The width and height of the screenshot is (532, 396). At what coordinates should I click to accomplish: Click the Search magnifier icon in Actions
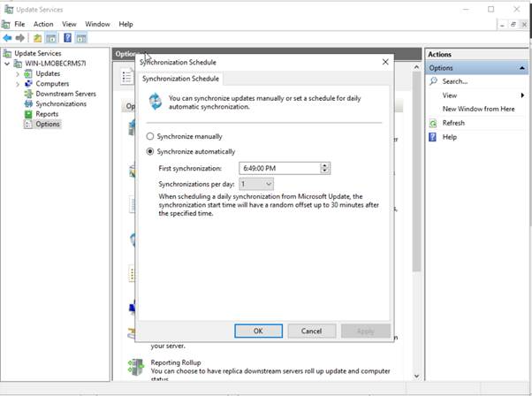point(433,81)
